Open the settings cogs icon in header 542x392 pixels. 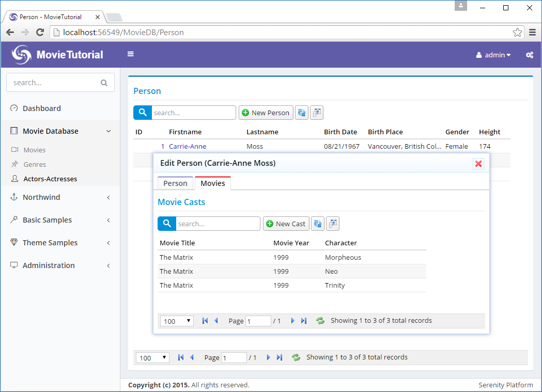pyautogui.click(x=530, y=55)
